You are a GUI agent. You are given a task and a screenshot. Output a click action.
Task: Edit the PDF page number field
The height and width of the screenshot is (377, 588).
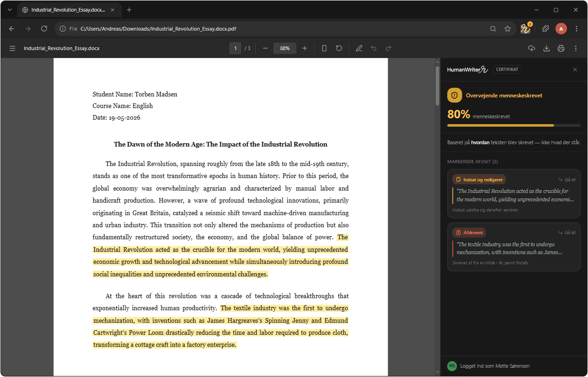(x=235, y=48)
